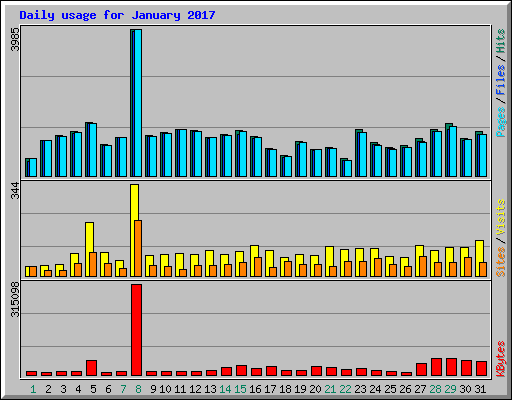The height and width of the screenshot is (400, 512).
Task: Click day 14 on the x-axis
Action: [225, 389]
